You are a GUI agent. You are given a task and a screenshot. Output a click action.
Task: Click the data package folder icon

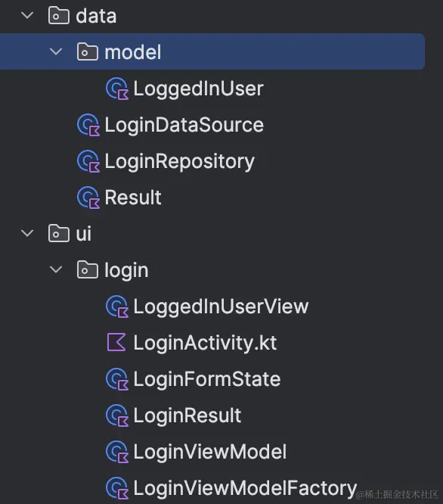[59, 16]
